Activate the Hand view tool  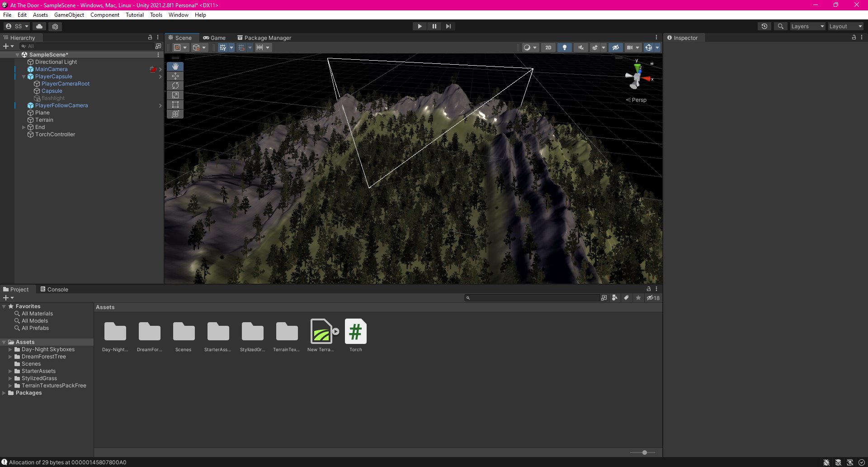coord(175,67)
